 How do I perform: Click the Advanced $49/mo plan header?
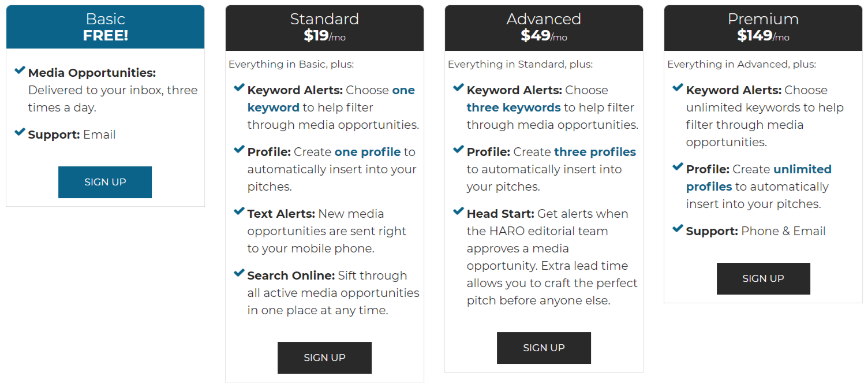(544, 28)
